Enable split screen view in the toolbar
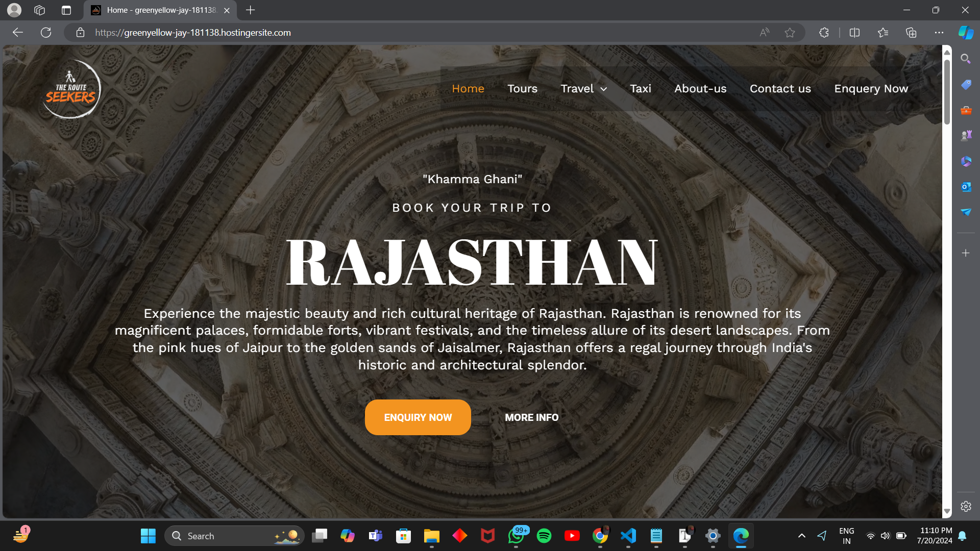The image size is (980, 551). 854,32
